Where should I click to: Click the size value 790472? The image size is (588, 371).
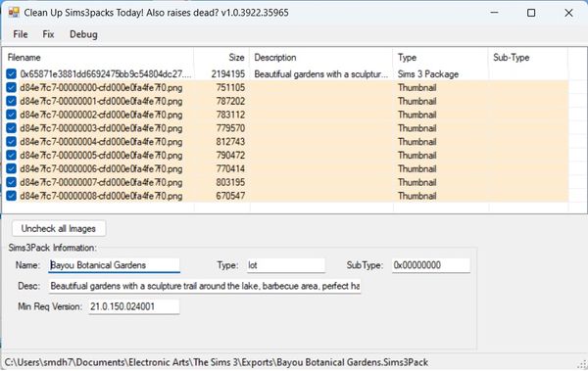pos(230,155)
